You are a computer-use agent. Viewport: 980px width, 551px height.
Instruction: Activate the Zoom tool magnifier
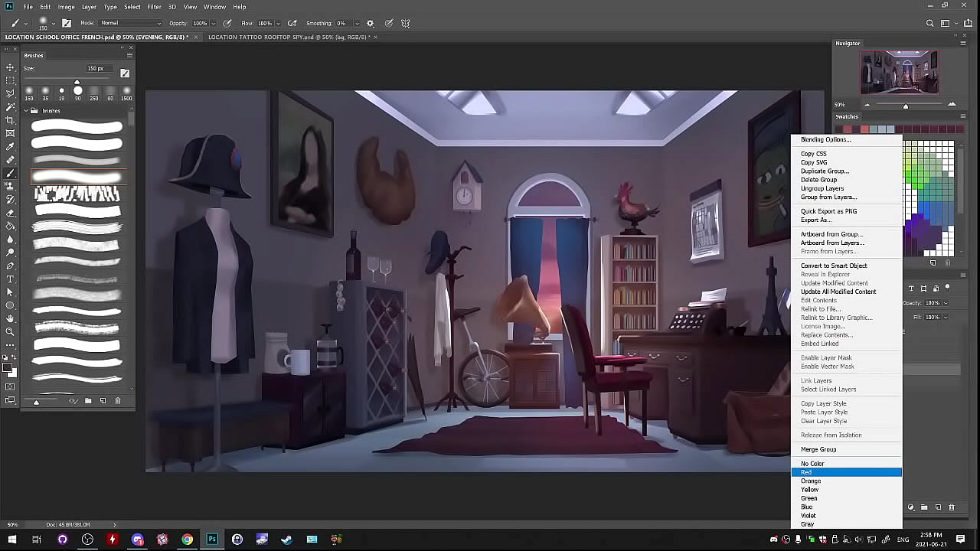pyautogui.click(x=10, y=331)
